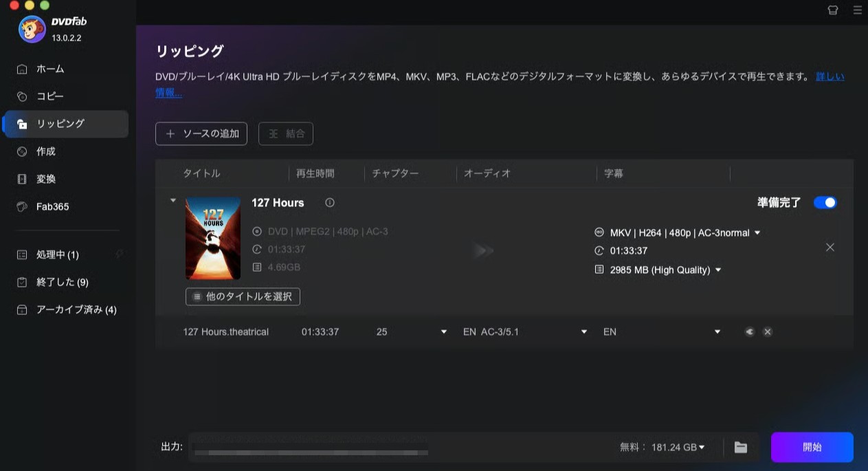The width and height of the screenshot is (868, 471).
Task: Click pin icon beside 処理中
Action: coord(119,254)
